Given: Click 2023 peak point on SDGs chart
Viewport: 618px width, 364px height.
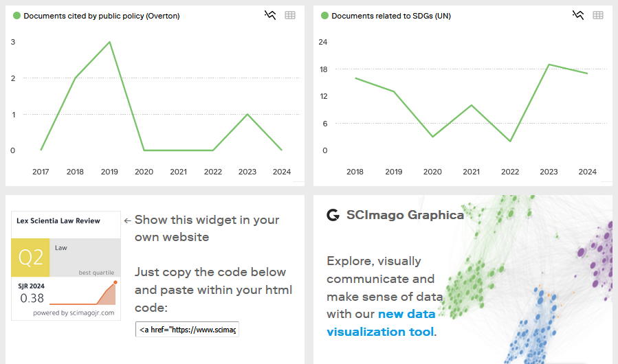Looking at the screenshot, I should click(549, 65).
